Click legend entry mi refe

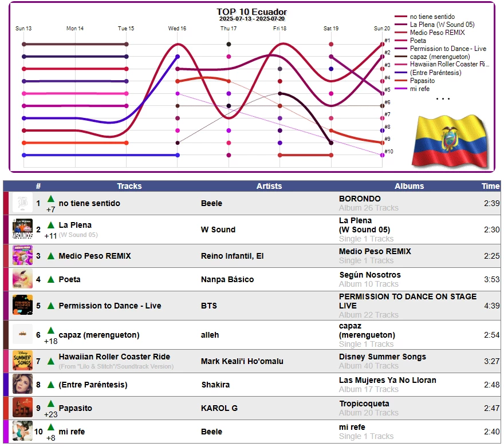tap(419, 89)
